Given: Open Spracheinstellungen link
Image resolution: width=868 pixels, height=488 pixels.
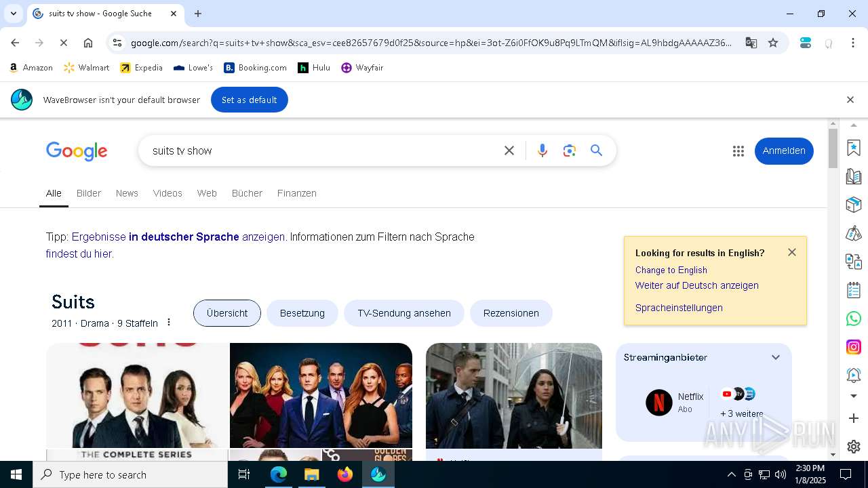Looking at the screenshot, I should (679, 308).
